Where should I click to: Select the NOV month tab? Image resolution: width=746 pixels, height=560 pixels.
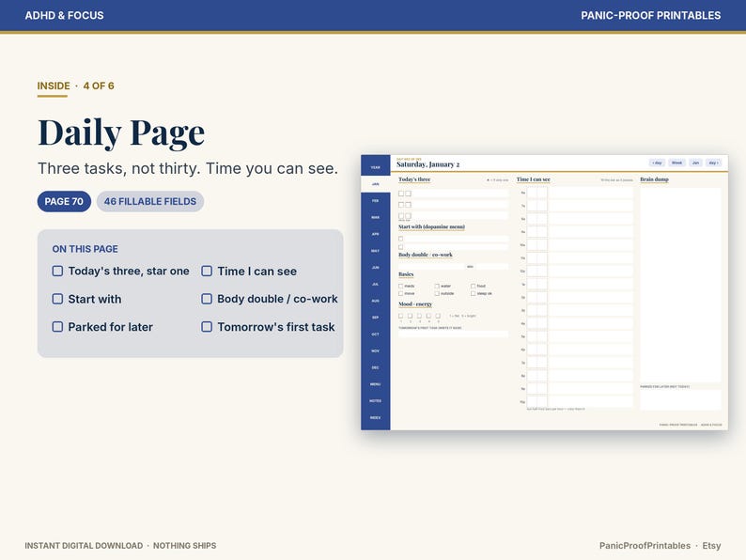[376, 350]
